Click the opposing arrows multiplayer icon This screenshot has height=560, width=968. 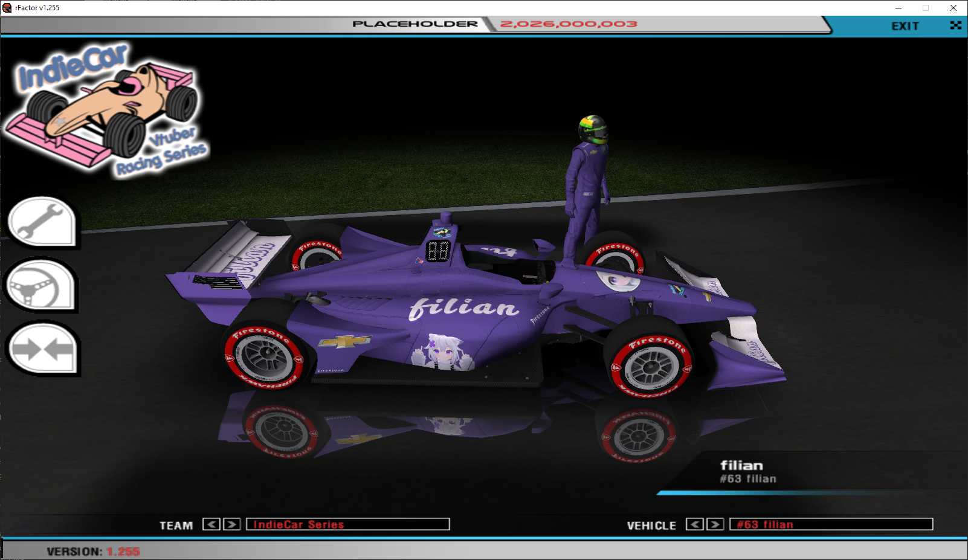42,349
